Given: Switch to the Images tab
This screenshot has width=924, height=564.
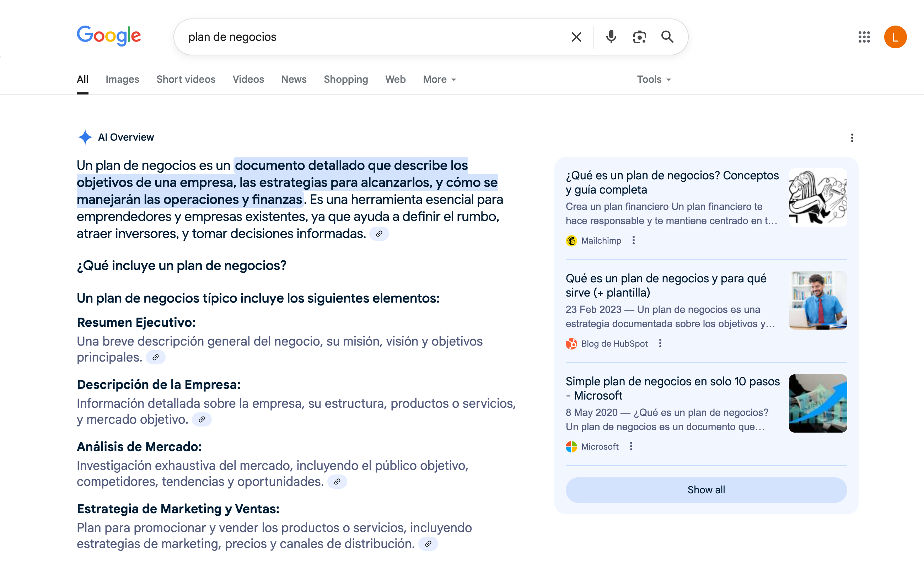Looking at the screenshot, I should (122, 80).
